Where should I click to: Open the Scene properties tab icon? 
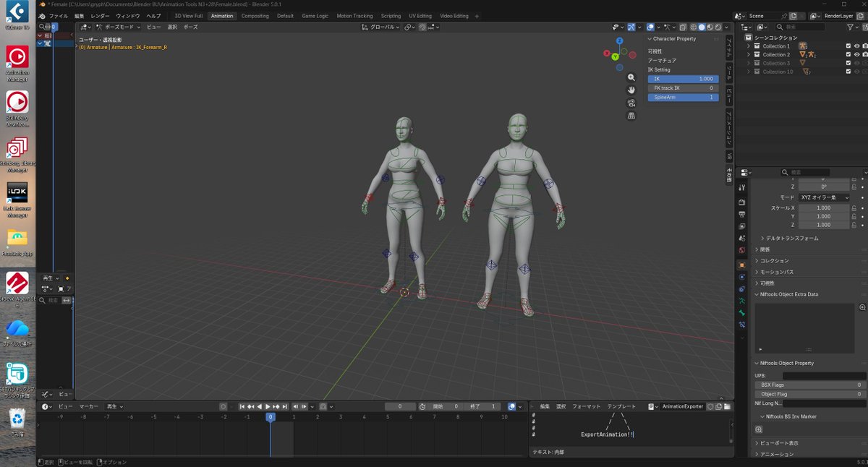pyautogui.click(x=741, y=238)
